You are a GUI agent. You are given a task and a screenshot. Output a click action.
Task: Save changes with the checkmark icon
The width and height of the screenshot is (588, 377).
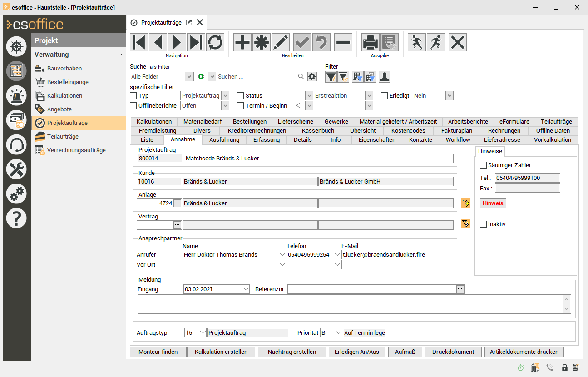(x=302, y=42)
